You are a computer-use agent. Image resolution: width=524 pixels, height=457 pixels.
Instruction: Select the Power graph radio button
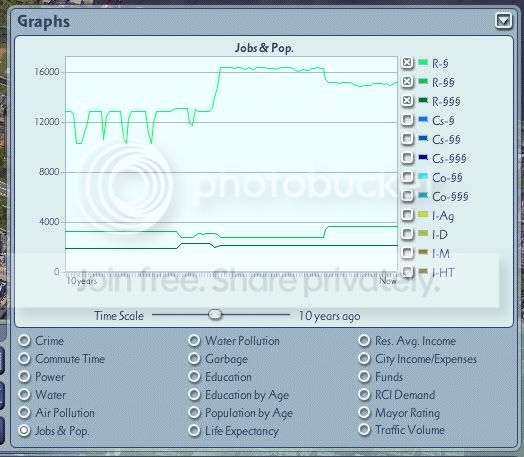(x=24, y=376)
